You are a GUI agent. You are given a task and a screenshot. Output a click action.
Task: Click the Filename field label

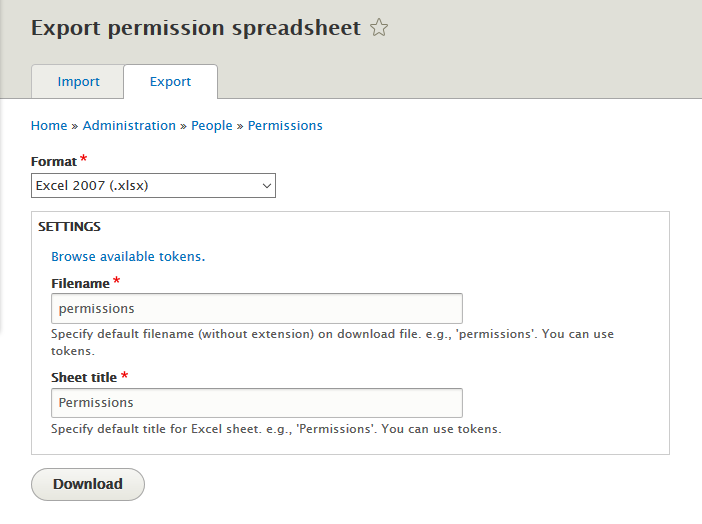[80, 284]
